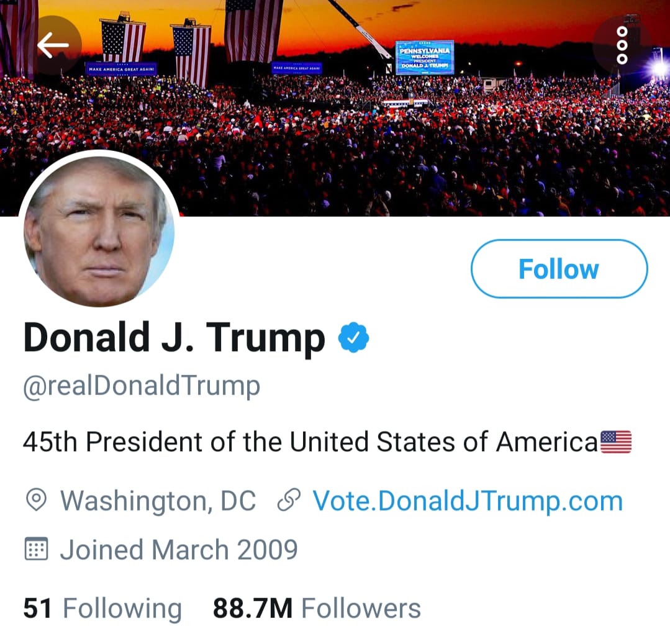
Task: Click the chain link icon
Action: (289, 501)
